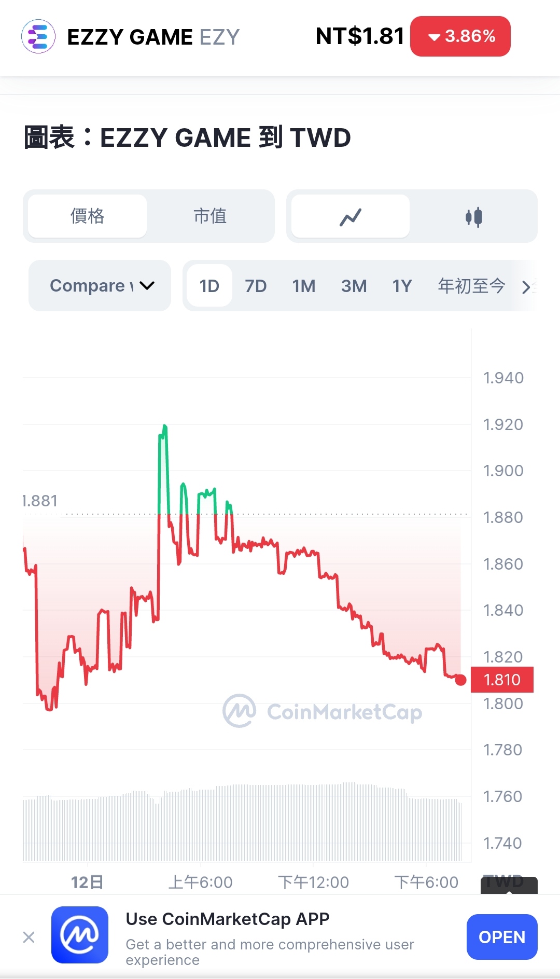Select the 價格 price toggle
560x979 pixels.
coord(87,216)
